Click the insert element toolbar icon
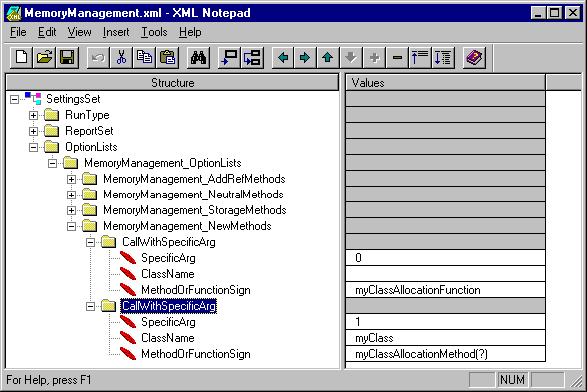 (x=230, y=58)
